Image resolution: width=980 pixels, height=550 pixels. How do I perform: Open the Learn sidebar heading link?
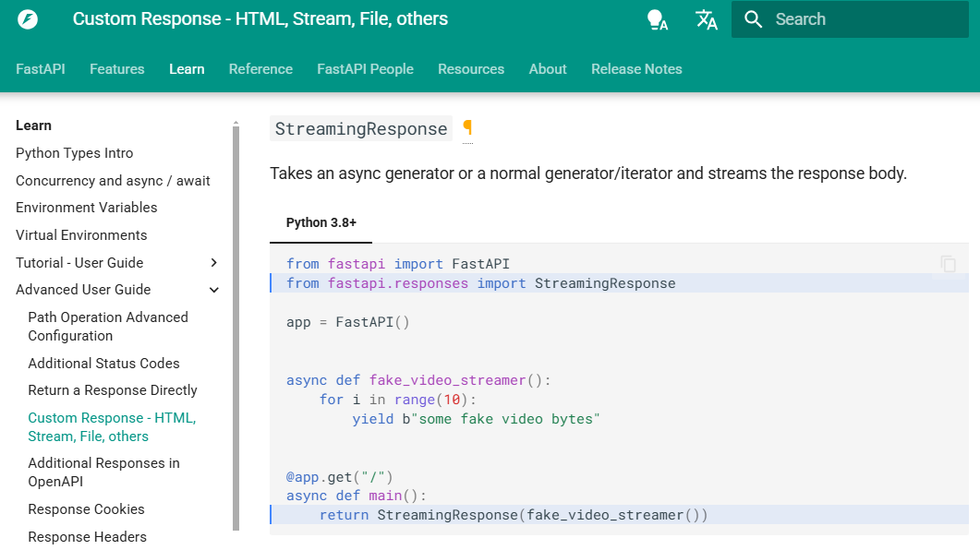tap(34, 126)
